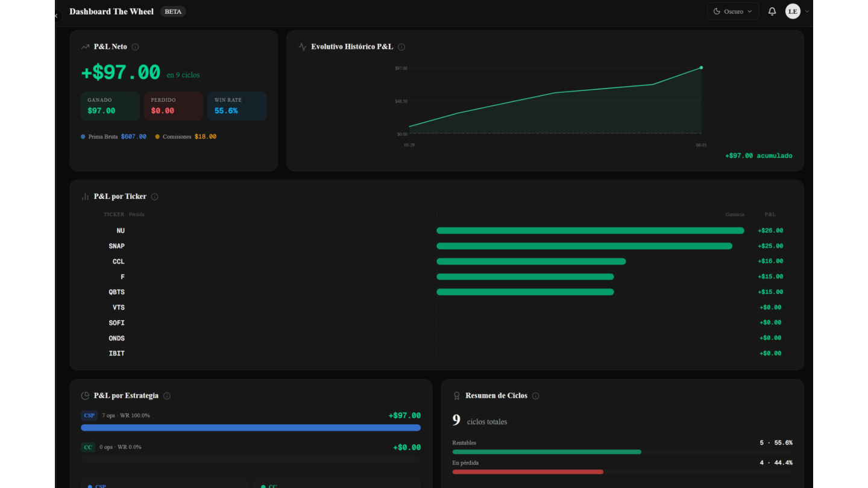
Task: Click the green Rentables progress bar
Action: point(547,452)
